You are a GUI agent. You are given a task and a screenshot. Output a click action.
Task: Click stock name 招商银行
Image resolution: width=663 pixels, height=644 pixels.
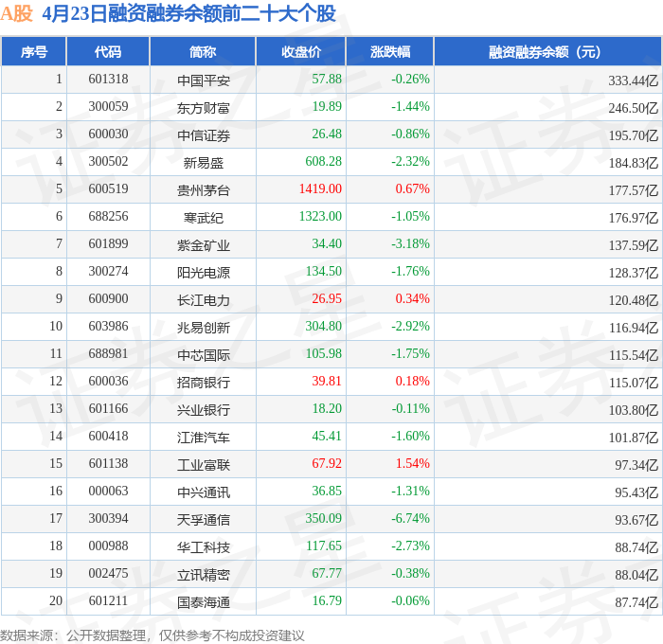[x=204, y=383]
